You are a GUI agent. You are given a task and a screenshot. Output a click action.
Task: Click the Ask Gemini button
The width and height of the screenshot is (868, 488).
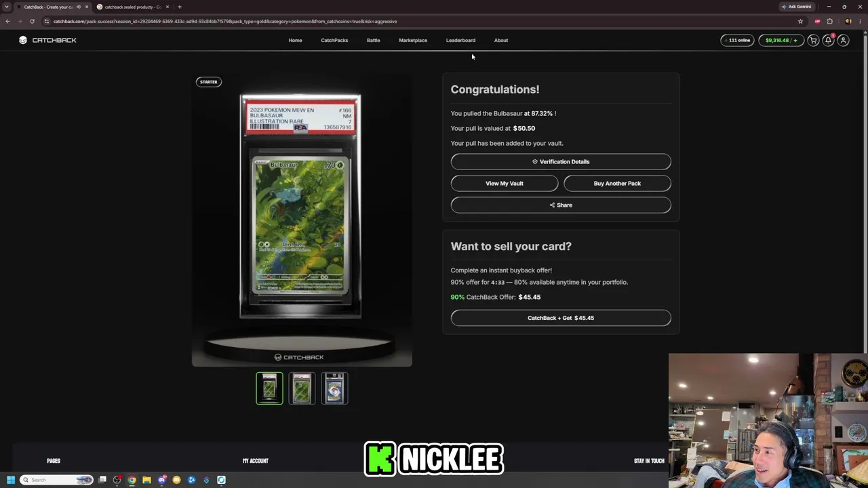pos(797,7)
